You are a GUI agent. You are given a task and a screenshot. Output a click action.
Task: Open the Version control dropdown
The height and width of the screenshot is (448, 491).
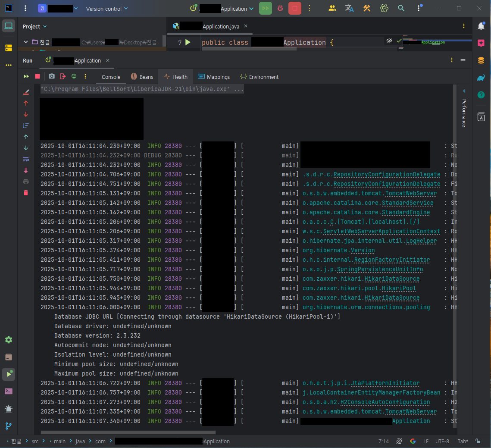click(107, 9)
